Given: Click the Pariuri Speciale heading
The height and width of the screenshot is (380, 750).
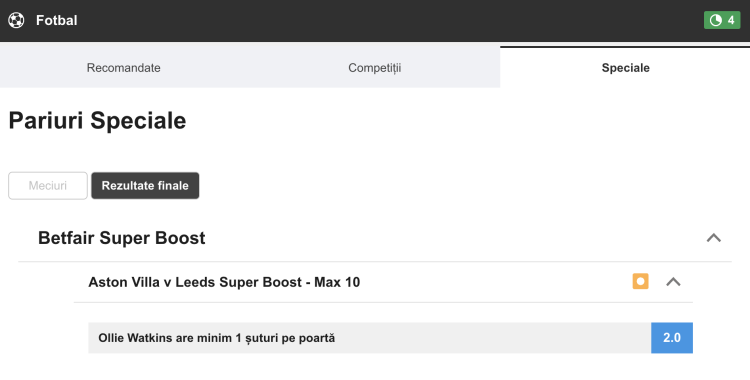Looking at the screenshot, I should pyautogui.click(x=97, y=120).
